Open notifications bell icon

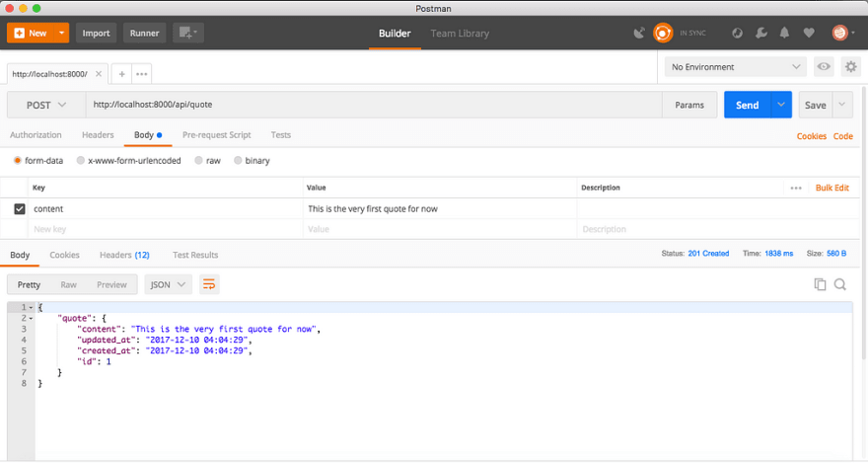click(x=784, y=34)
